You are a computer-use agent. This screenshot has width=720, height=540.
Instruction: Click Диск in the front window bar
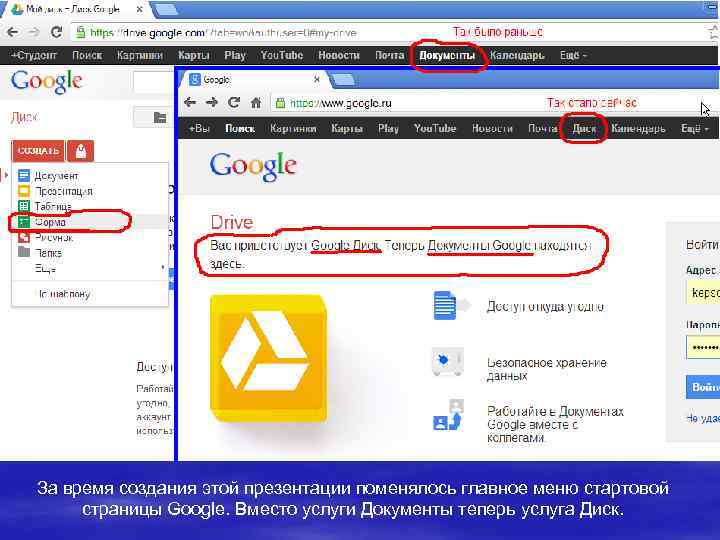pos(584,129)
